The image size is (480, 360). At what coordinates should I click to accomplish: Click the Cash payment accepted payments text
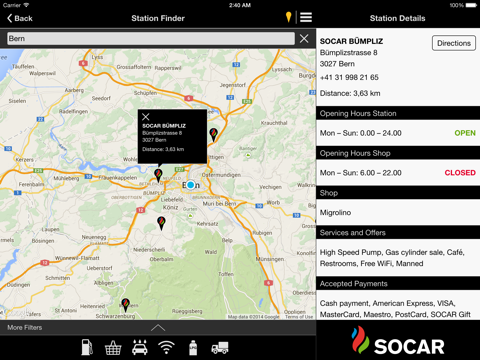tap(395, 309)
